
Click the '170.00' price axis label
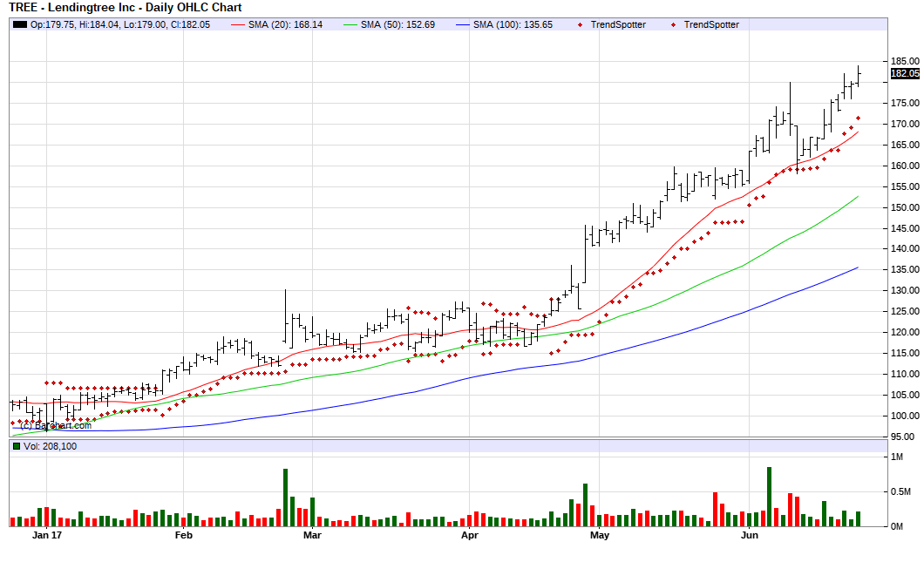pyautogui.click(x=905, y=124)
